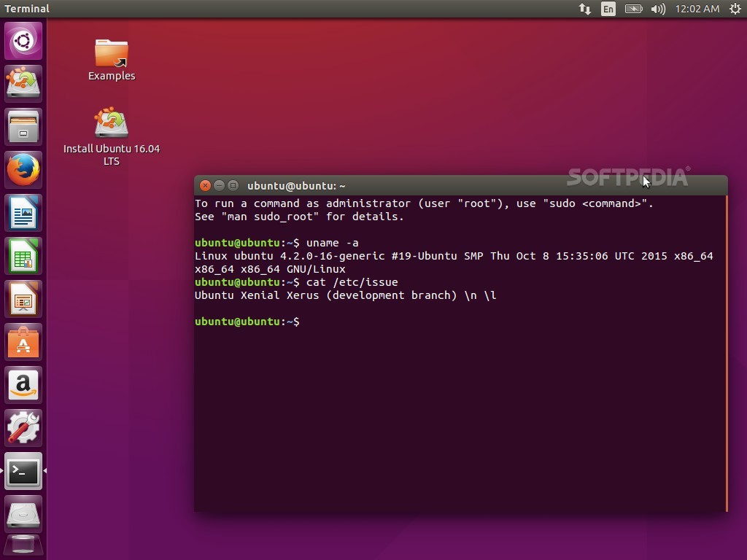Screen dimensions: 747x560
Task: Close the terminal window
Action: pos(205,186)
